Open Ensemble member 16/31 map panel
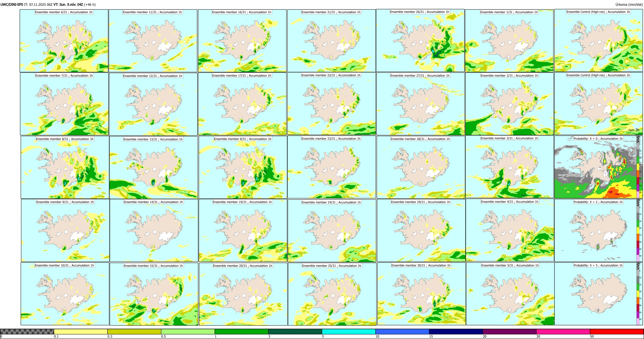This screenshot has width=644, height=339. coord(242,41)
